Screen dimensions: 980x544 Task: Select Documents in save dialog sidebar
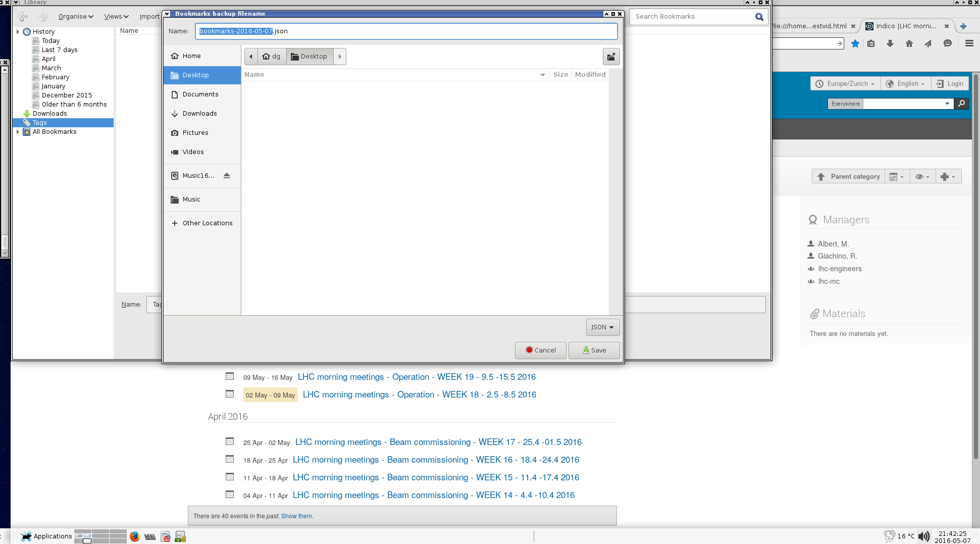[202, 94]
